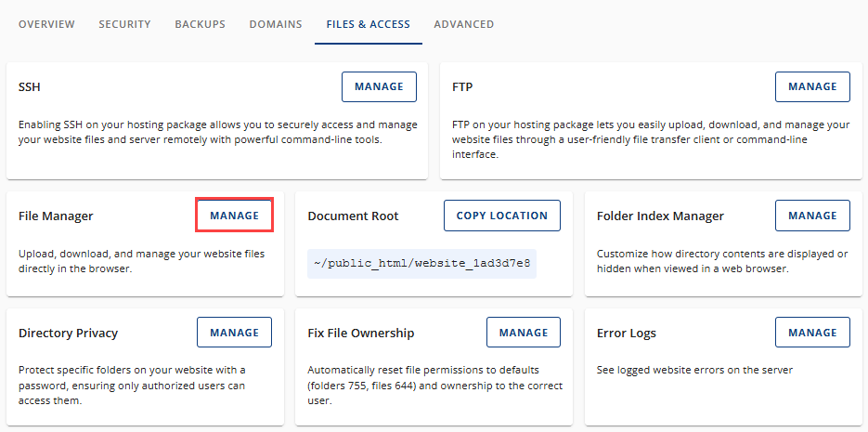Go to the Backups tab
Screen dimensions: 868x432
pyautogui.click(x=200, y=24)
